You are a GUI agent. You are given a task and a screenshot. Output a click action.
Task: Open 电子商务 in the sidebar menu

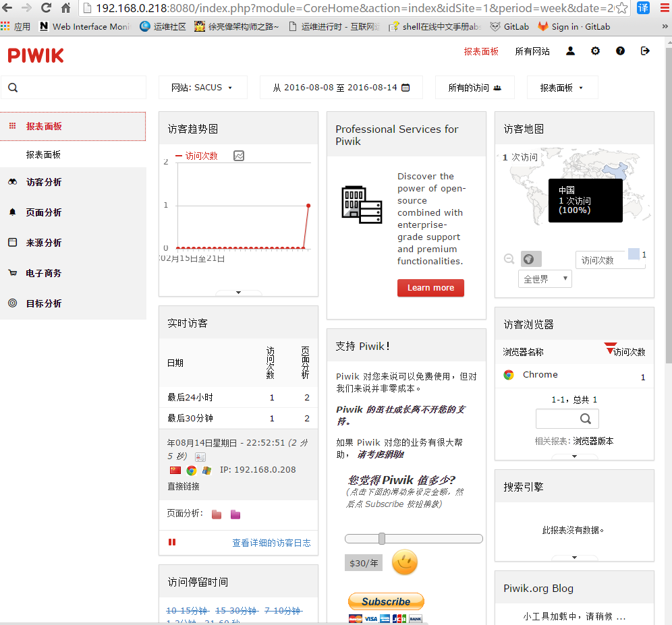(x=73, y=273)
